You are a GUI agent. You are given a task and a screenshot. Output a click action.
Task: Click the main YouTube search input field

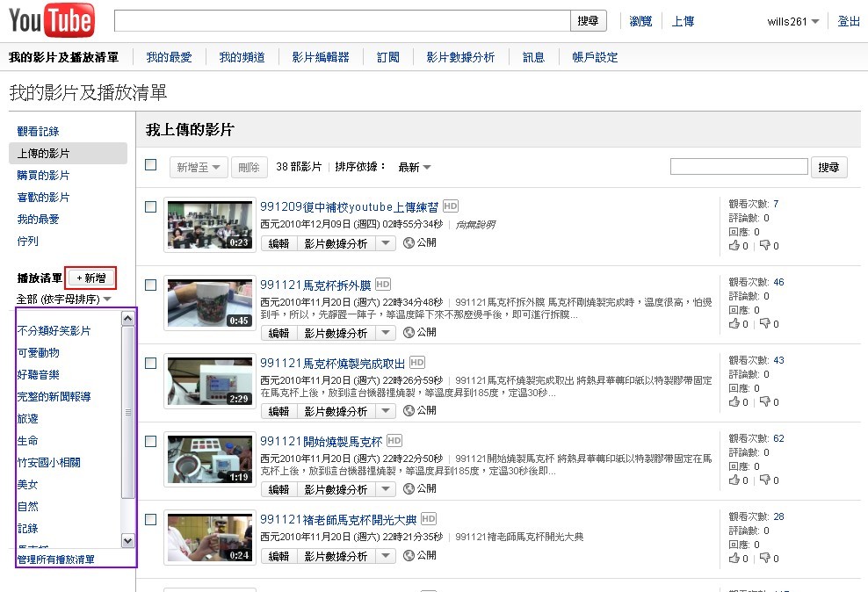pyautogui.click(x=342, y=21)
